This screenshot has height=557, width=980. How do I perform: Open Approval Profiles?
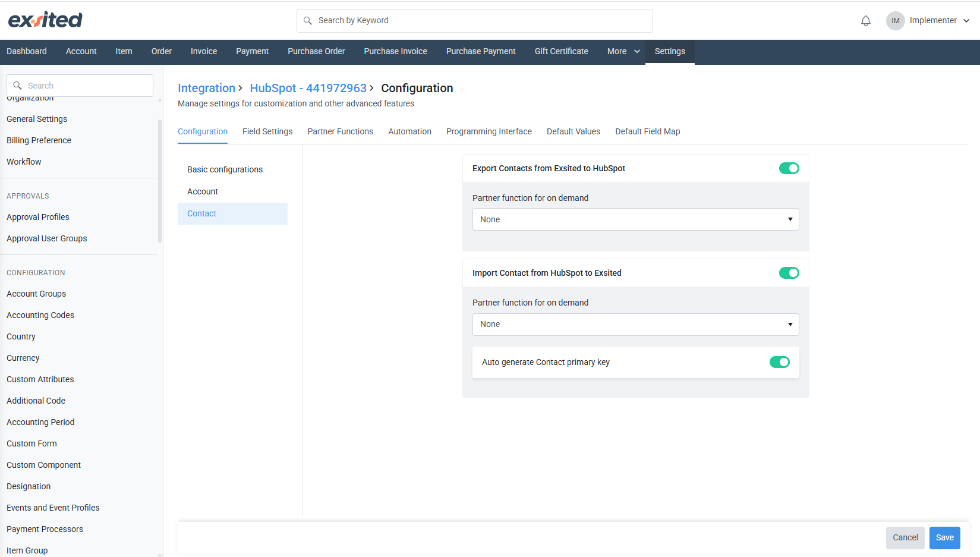point(38,217)
